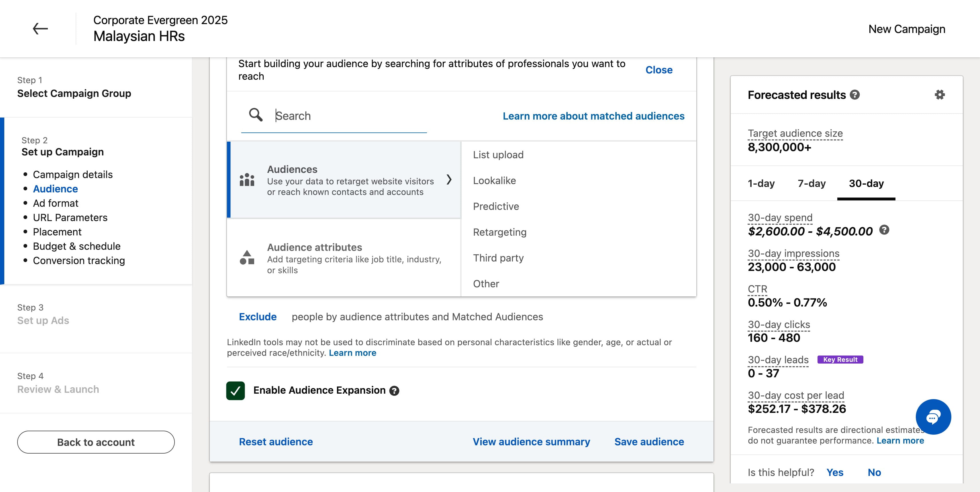980x492 pixels.
Task: Click the magnifier search icon
Action: point(256,115)
